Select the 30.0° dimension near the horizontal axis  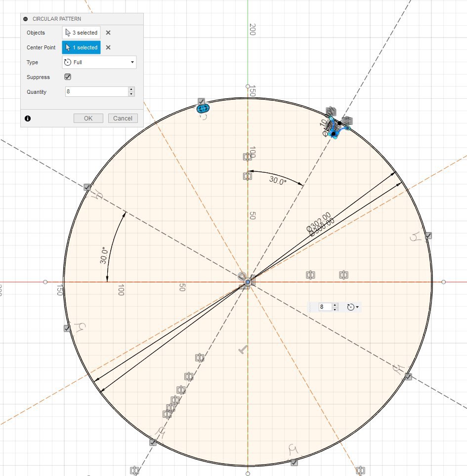pyautogui.click(x=104, y=255)
